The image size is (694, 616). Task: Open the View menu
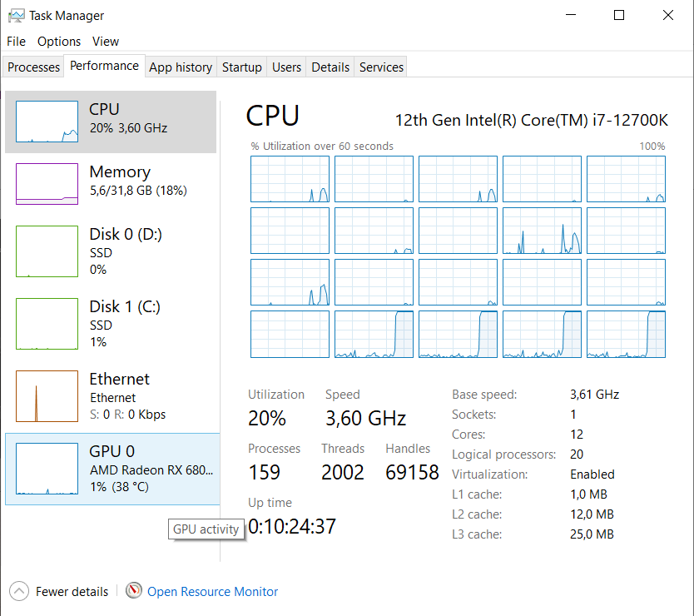(106, 42)
